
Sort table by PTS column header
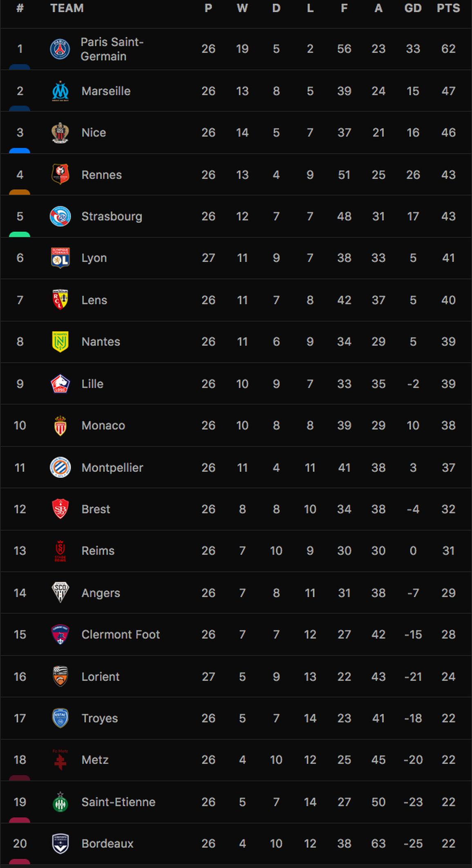point(448,8)
